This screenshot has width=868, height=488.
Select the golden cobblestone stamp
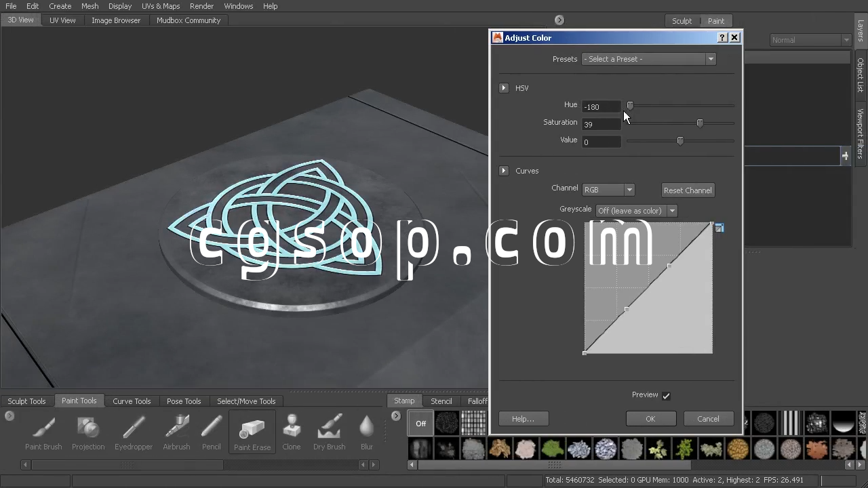coord(738,449)
